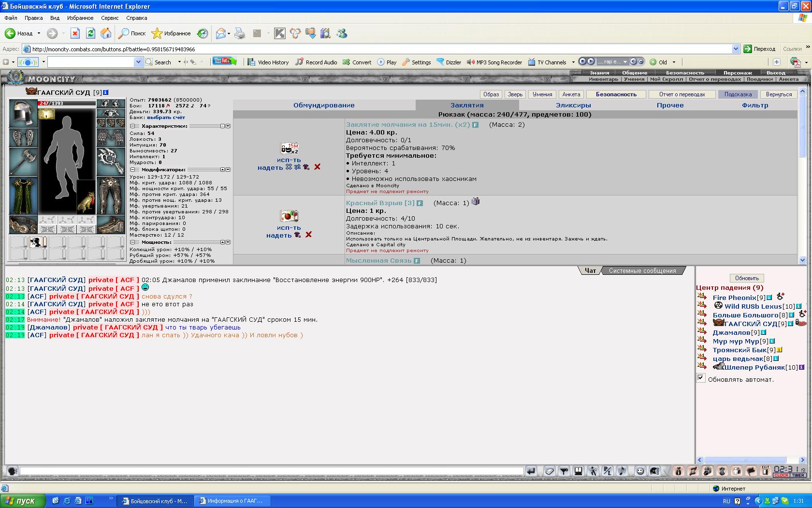Switch to the Эликсиры tab
This screenshot has width=812, height=508.
click(573, 105)
